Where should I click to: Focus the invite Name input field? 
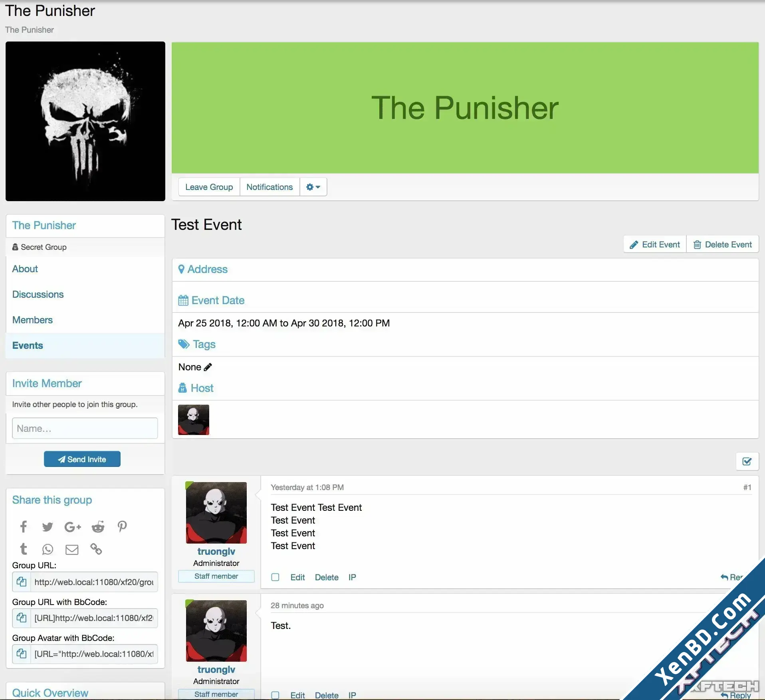pyautogui.click(x=85, y=428)
